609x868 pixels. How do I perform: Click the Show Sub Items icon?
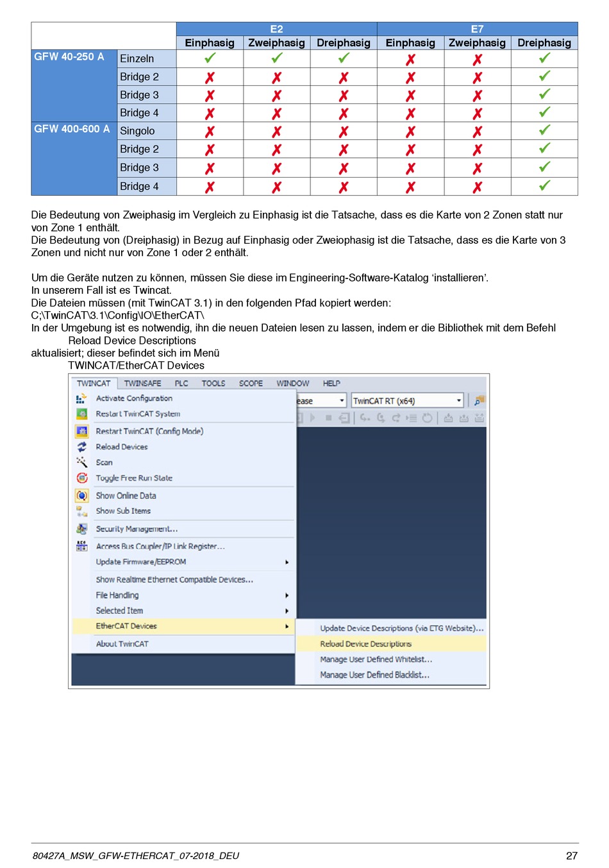(x=81, y=511)
